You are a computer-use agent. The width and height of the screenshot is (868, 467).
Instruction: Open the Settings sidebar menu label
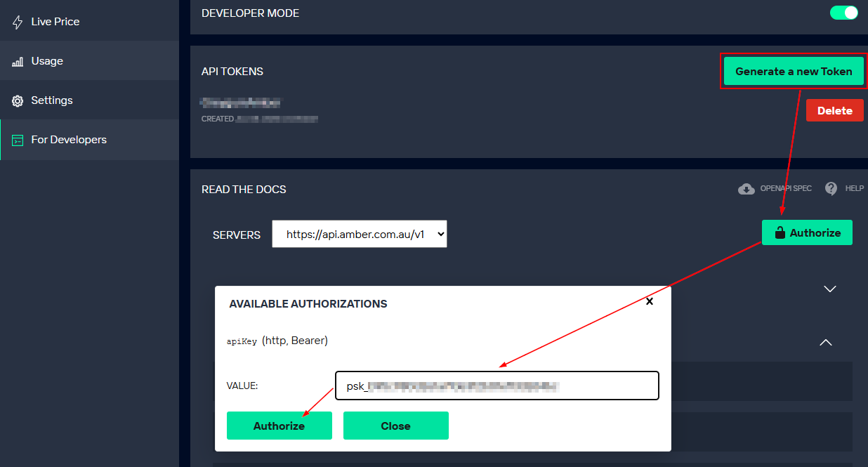click(x=52, y=100)
